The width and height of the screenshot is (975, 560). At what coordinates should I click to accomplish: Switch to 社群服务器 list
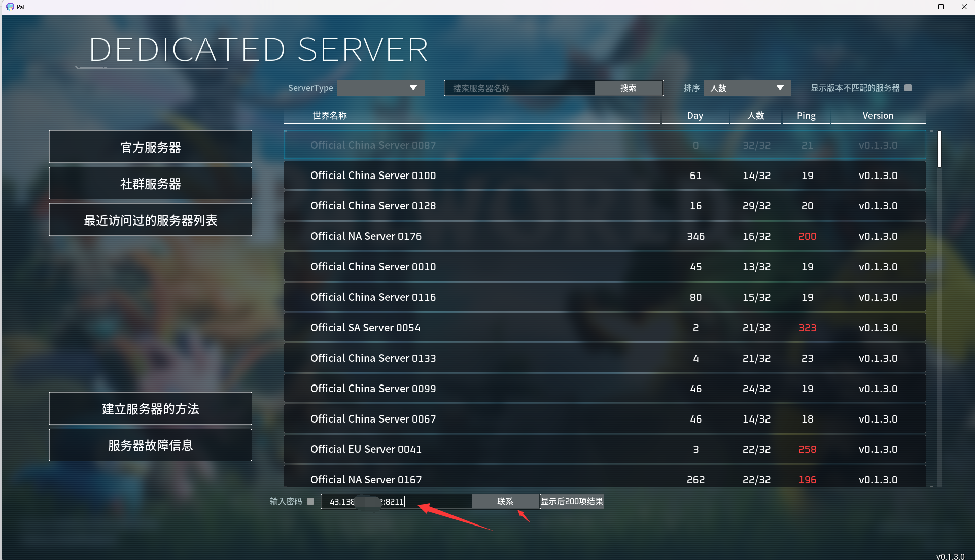[151, 183]
